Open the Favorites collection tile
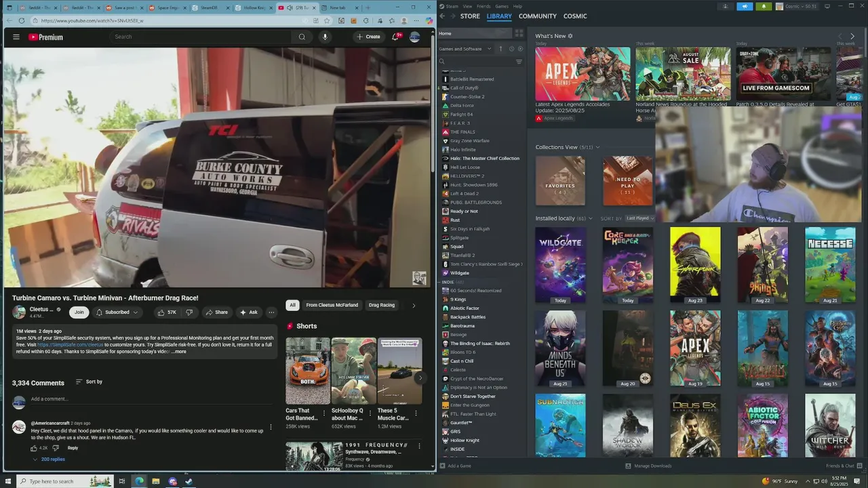 tap(560, 181)
